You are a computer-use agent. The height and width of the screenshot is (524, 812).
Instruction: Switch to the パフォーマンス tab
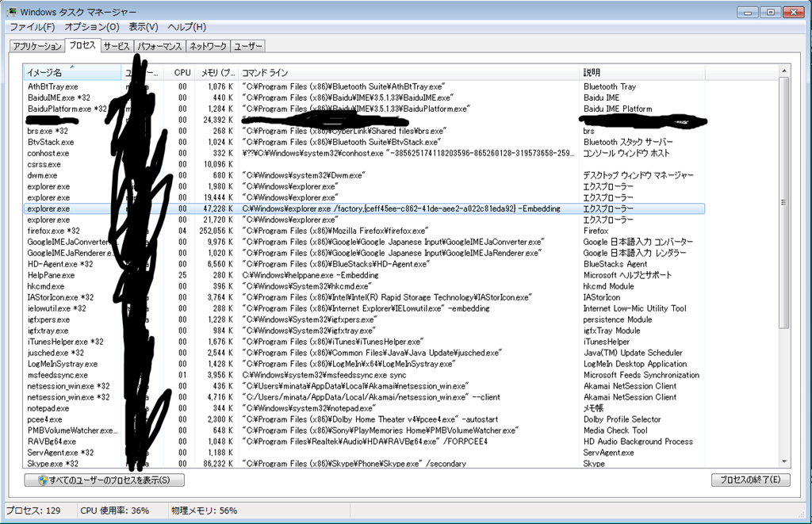coord(159,46)
